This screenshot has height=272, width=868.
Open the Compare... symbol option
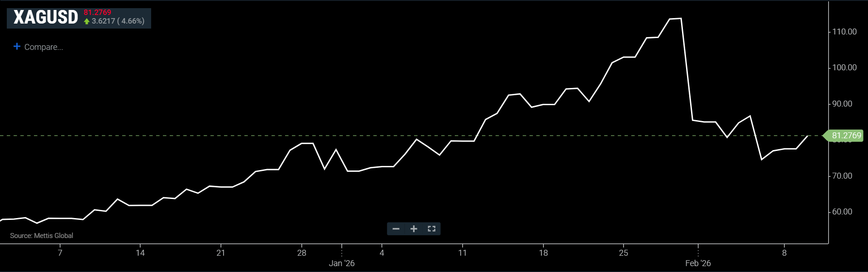click(x=43, y=47)
